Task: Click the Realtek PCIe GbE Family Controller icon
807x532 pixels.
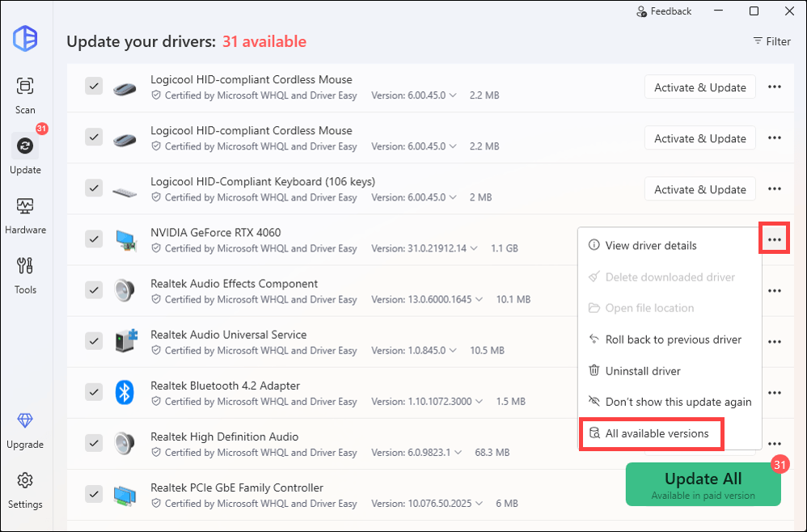Action: coord(125,495)
